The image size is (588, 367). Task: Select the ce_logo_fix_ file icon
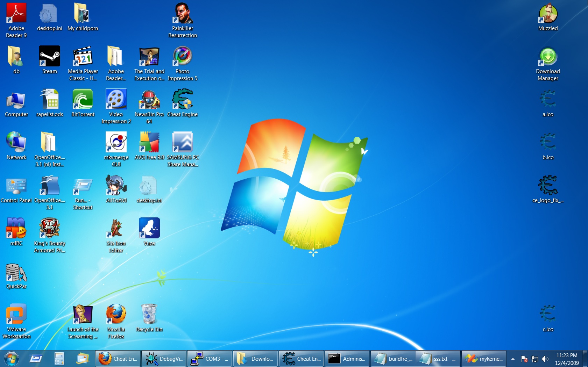548,189
